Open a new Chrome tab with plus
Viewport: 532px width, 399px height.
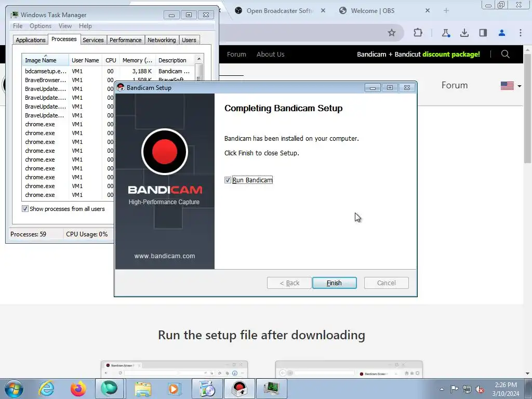point(446,10)
